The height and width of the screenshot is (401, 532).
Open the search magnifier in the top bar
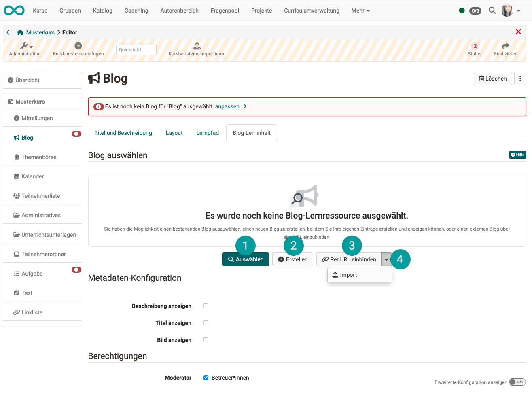pos(492,11)
